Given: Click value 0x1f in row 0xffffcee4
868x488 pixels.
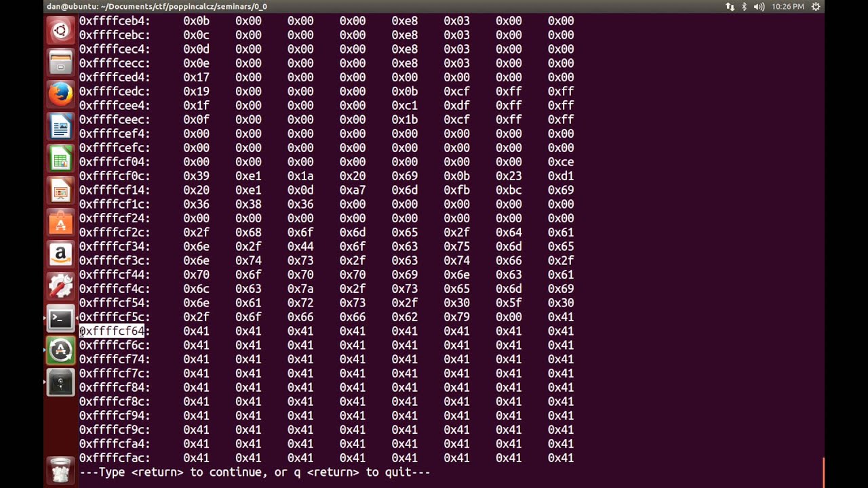Looking at the screenshot, I should [x=196, y=106].
